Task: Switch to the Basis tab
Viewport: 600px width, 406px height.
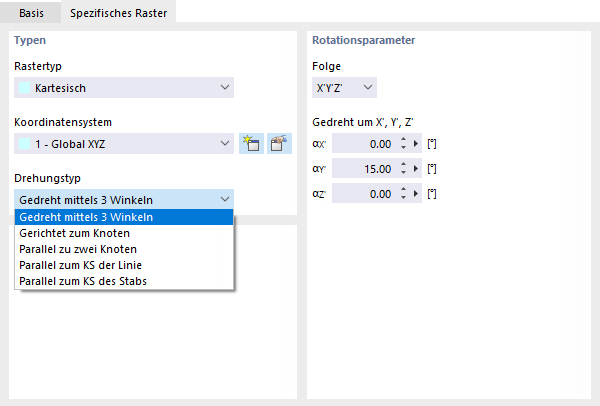Action: click(31, 13)
